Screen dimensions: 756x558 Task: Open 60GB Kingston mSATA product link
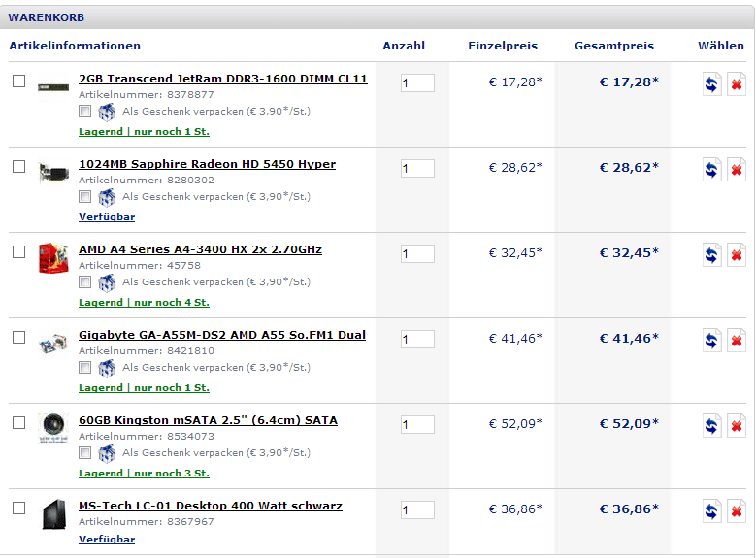(208, 420)
